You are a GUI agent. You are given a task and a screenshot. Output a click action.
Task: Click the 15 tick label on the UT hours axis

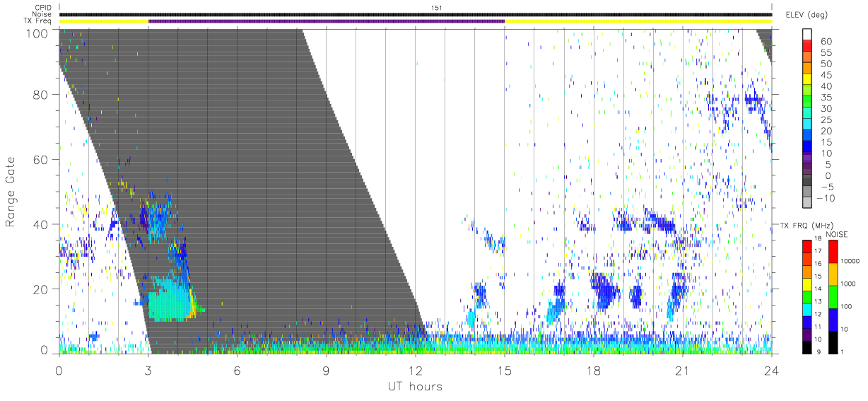click(x=505, y=371)
